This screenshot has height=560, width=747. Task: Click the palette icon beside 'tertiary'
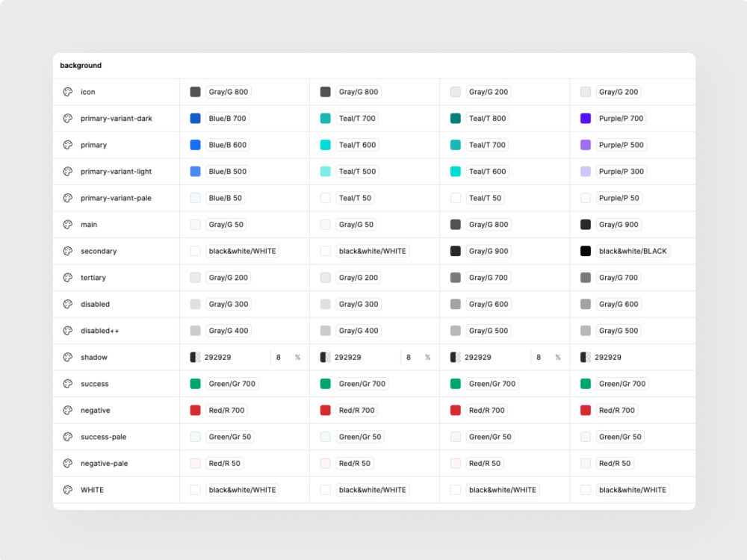(x=68, y=278)
